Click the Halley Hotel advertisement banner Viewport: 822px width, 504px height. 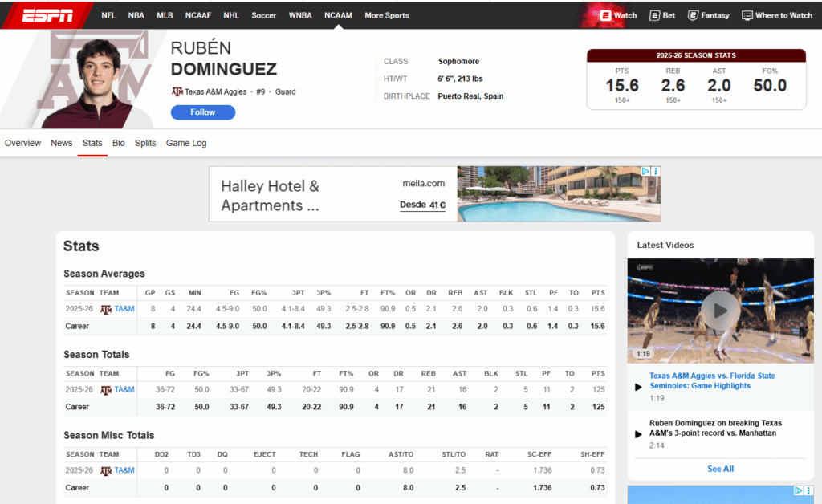[434, 194]
